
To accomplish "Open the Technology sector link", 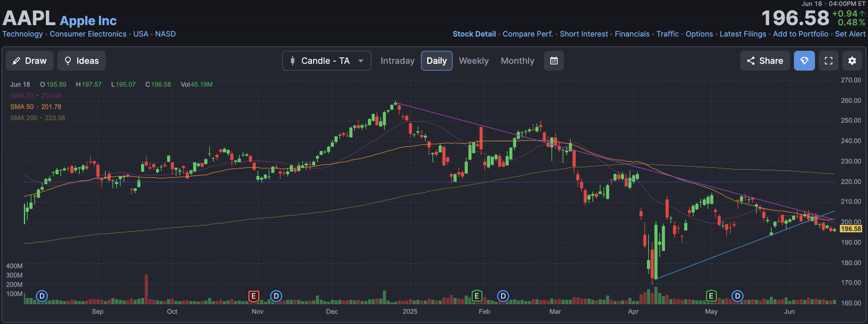I will [23, 34].
